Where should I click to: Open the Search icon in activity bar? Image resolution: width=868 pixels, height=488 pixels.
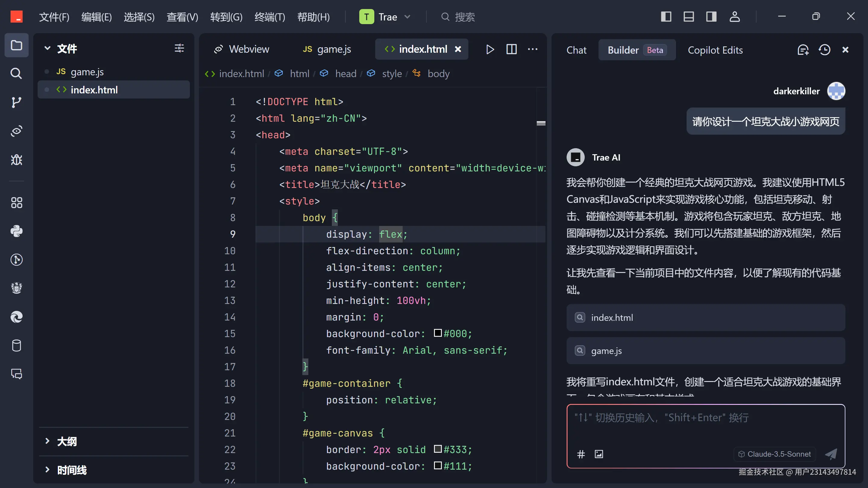16,74
